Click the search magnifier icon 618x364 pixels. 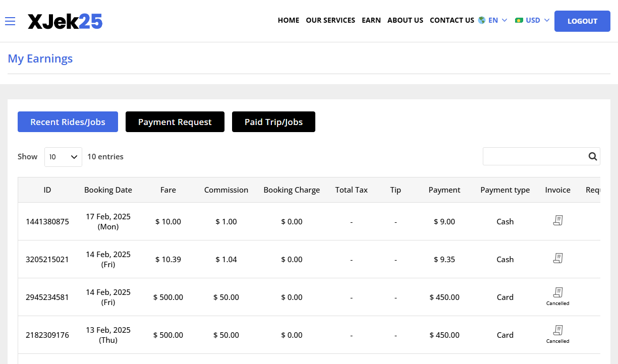(x=592, y=156)
